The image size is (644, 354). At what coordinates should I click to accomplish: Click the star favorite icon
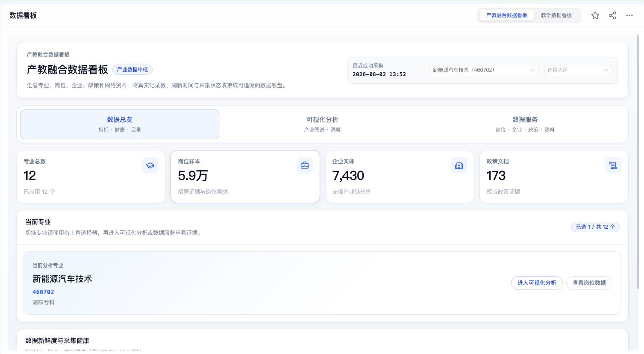[x=595, y=15]
